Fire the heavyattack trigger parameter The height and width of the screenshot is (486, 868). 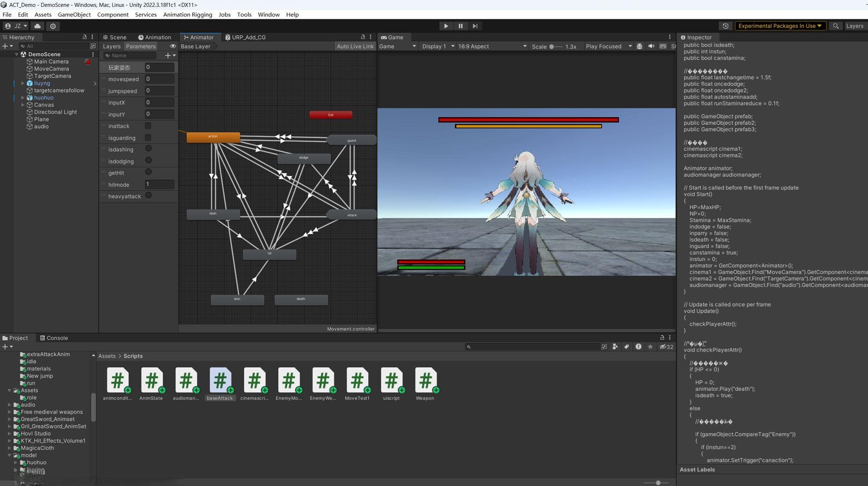148,196
